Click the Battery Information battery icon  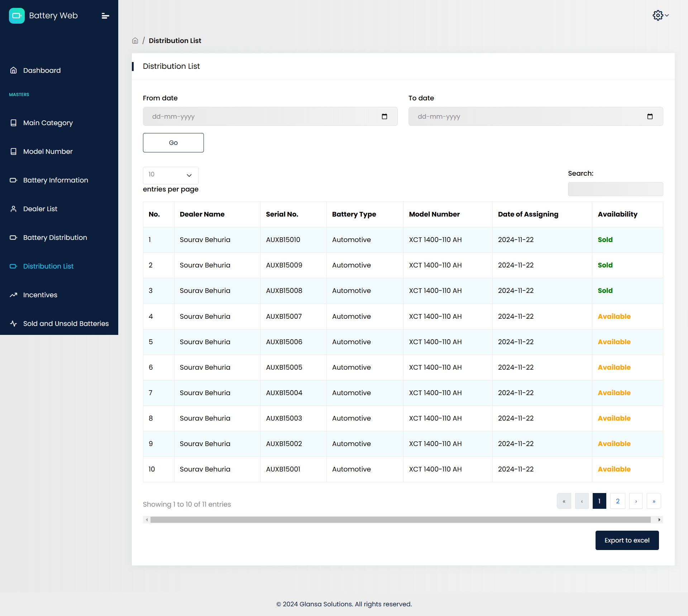click(x=14, y=180)
